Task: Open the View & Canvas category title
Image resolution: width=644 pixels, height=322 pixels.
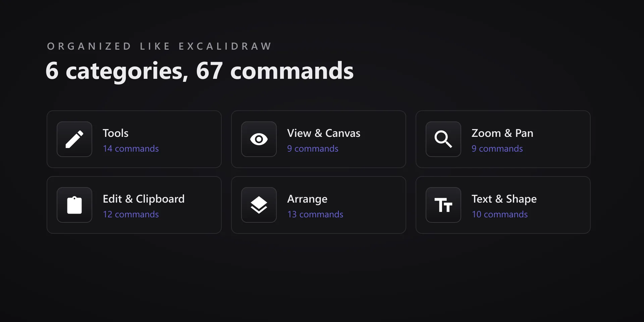Action: tap(324, 133)
